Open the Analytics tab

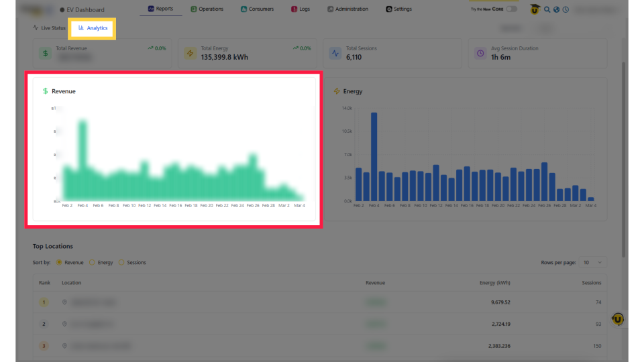(93, 28)
